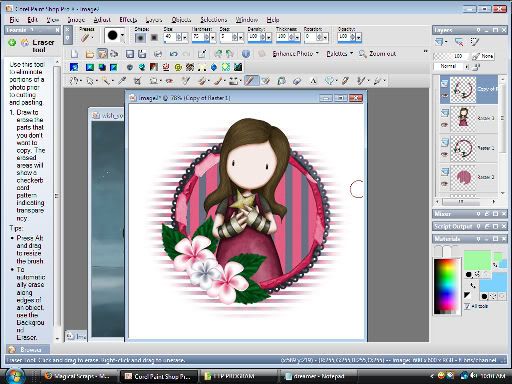Image resolution: width=512 pixels, height=384 pixels.
Task: Click the first blue effect icon
Action: 74,67
